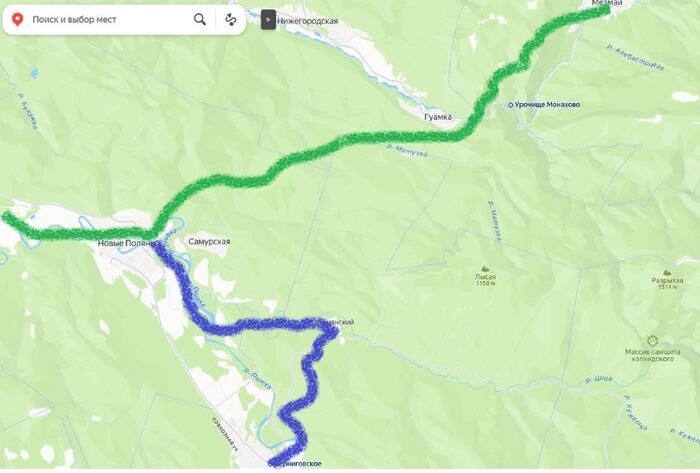Image resolution: width=700 pixels, height=473 pixels.
Task: Click the р. Цица river label
Action: (599, 380)
